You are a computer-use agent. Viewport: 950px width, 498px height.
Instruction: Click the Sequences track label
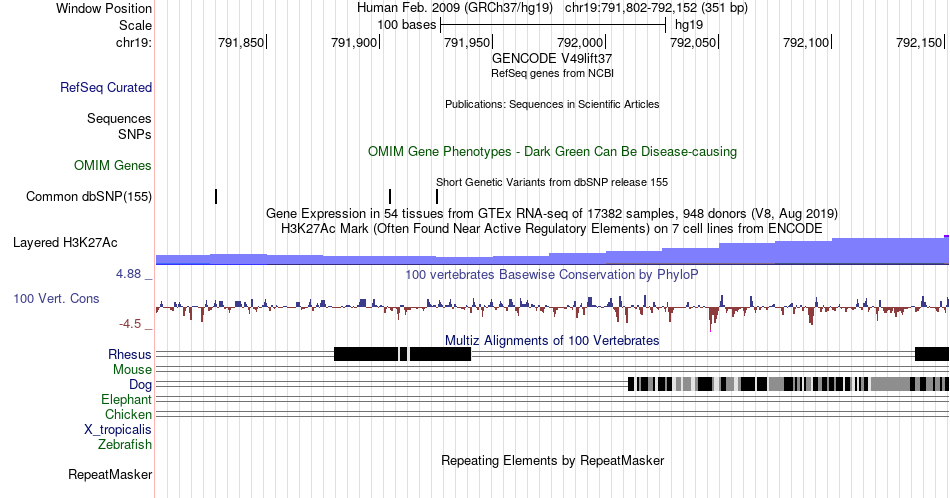[x=119, y=118]
